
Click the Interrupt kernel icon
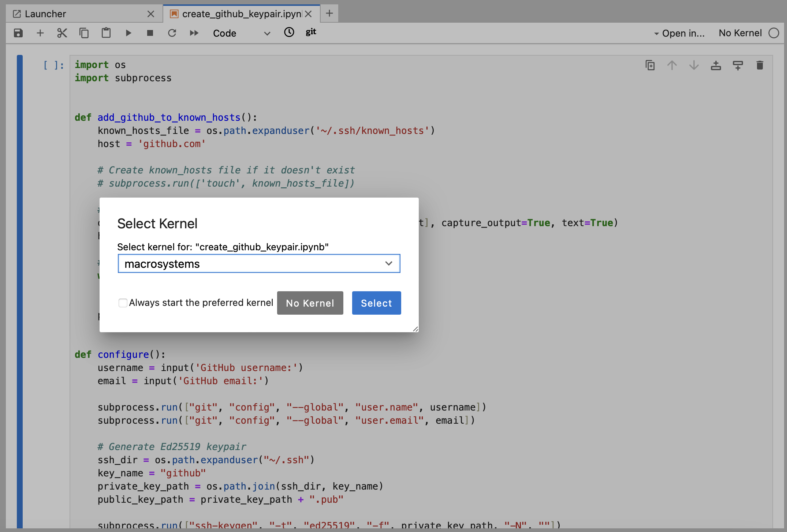pyautogui.click(x=150, y=32)
